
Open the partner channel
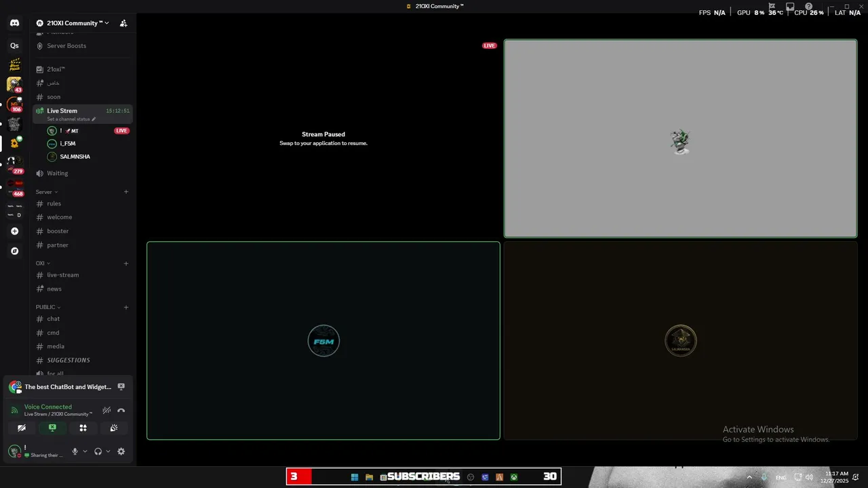[83, 245]
